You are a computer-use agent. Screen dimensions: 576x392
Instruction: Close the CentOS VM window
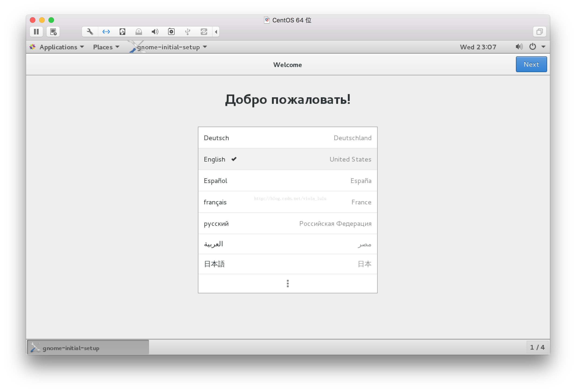click(x=32, y=20)
